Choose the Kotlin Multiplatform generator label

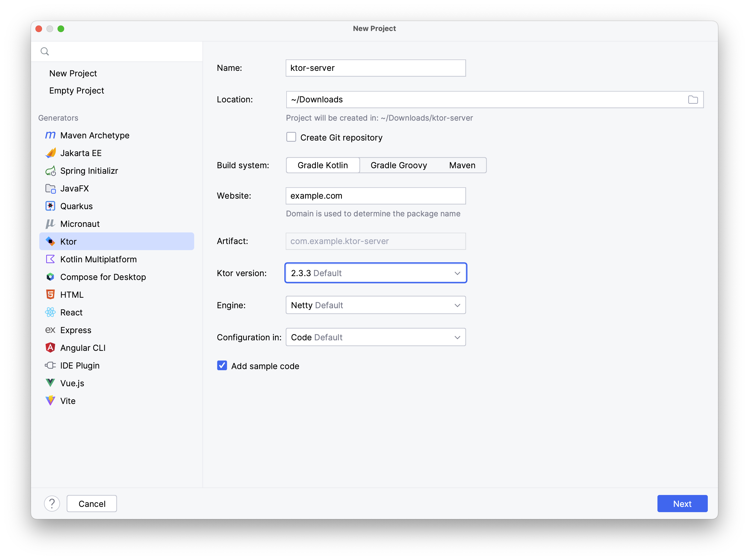pos(98,259)
